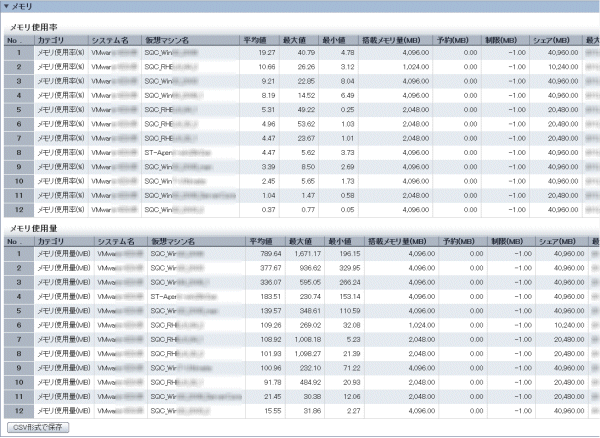600x438 pixels.
Task: Click 搭載メモリ量(MB) header in メモリ使用率 table
Action: 395,39
